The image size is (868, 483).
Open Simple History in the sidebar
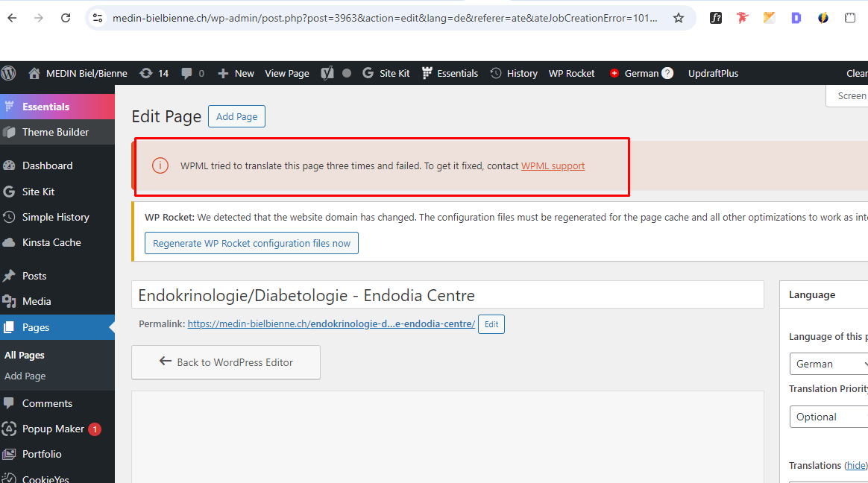click(x=57, y=217)
